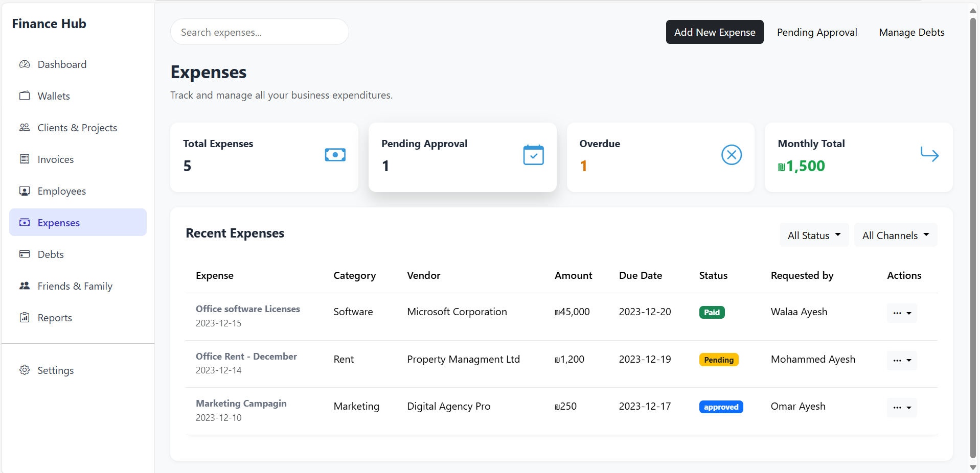This screenshot has height=473, width=980.
Task: Click the Clients & Projects people icon
Action: [x=25, y=128]
